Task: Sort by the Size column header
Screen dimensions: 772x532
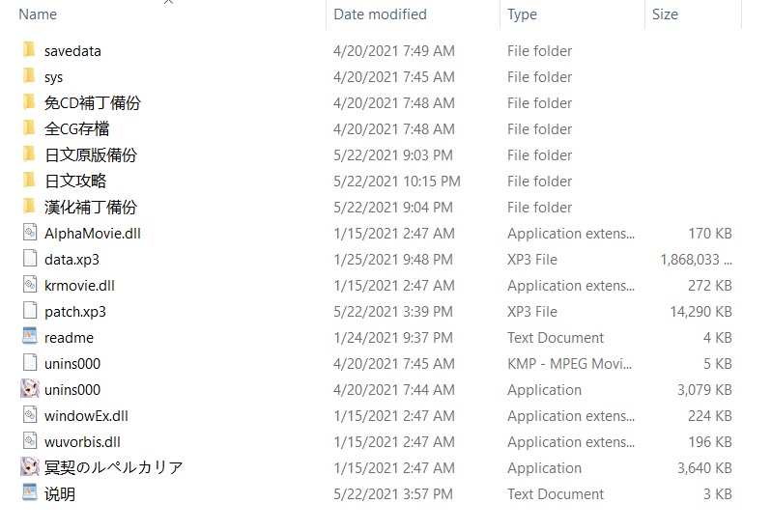Action: pyautogui.click(x=665, y=14)
